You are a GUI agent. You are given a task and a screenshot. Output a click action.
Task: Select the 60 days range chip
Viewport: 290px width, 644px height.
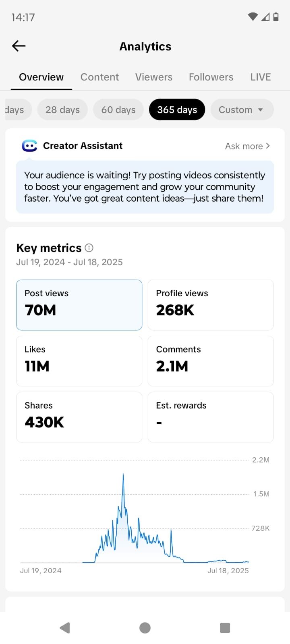pos(118,109)
